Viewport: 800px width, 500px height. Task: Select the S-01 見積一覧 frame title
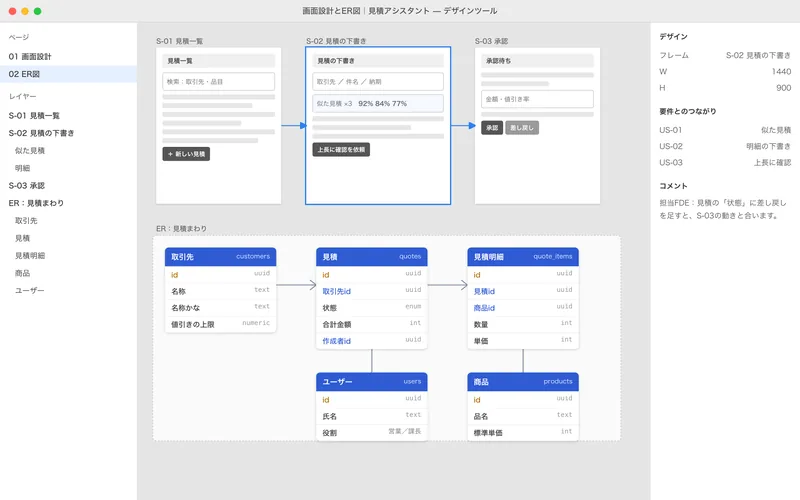(x=180, y=41)
